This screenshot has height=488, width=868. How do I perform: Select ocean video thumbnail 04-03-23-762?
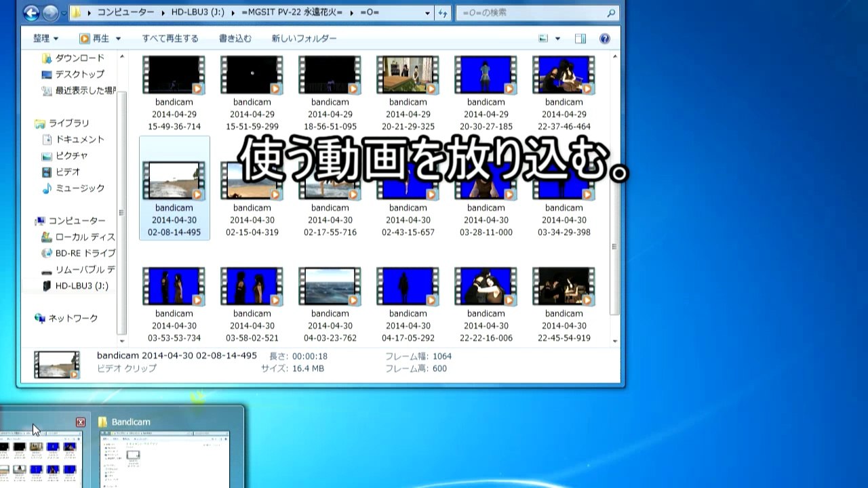[x=330, y=286]
